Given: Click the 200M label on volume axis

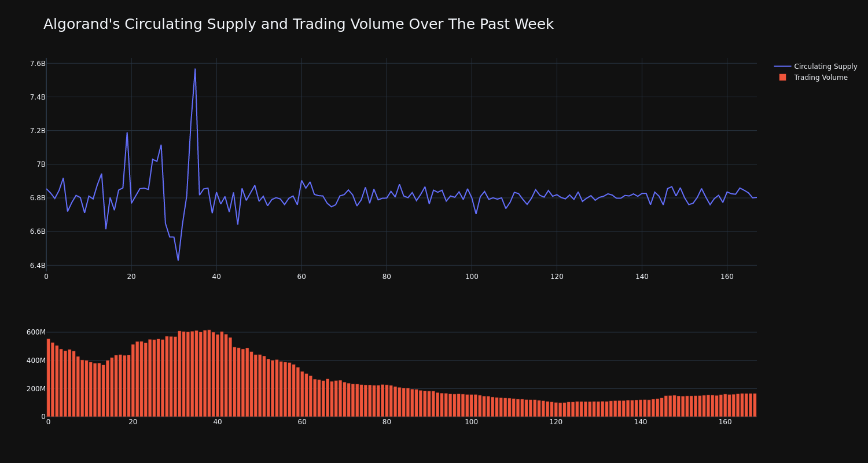Looking at the screenshot, I should (36, 388).
